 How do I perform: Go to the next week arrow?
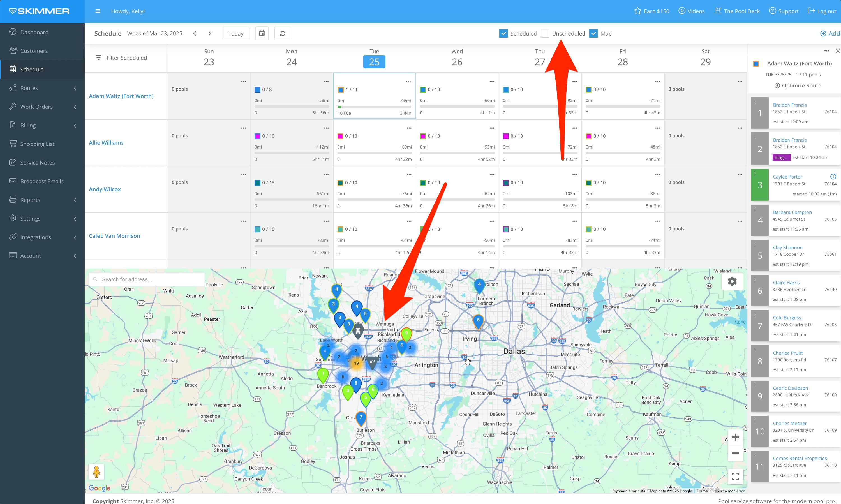click(210, 33)
